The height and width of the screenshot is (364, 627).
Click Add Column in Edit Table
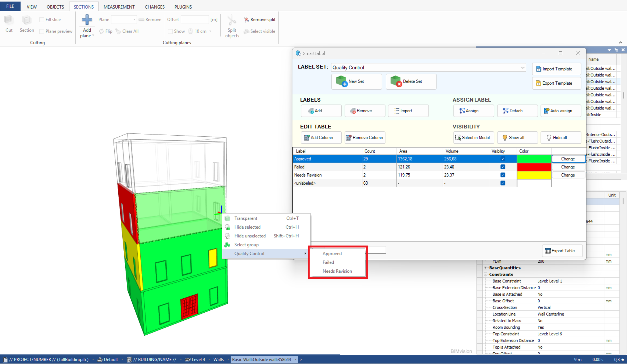[x=321, y=138]
